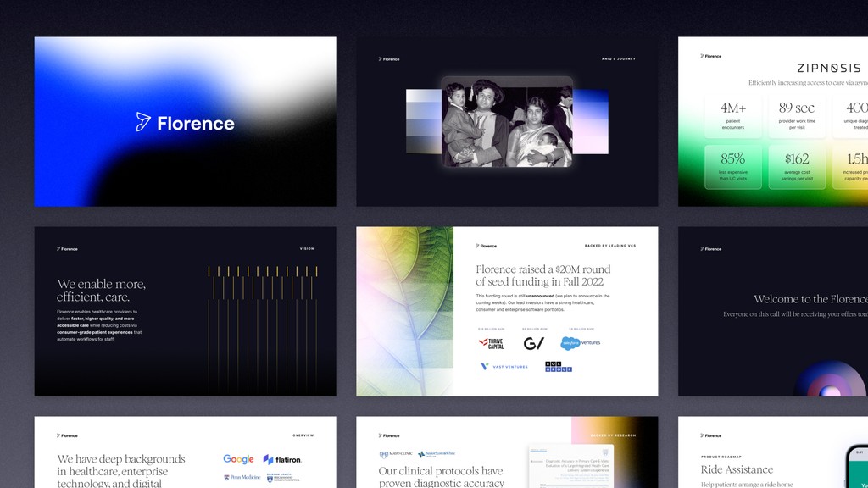Select the $162 average cost savings card

pos(797,167)
